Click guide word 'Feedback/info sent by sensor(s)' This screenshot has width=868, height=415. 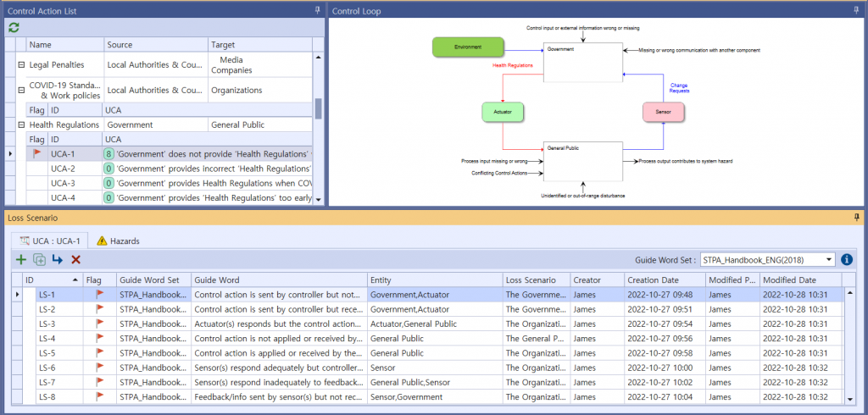(280, 396)
